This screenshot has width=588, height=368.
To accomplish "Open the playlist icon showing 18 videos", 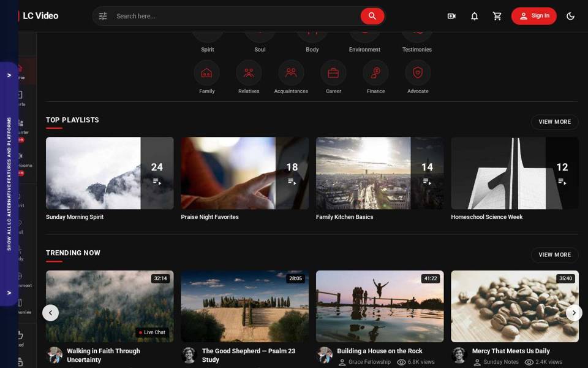I will (292, 182).
